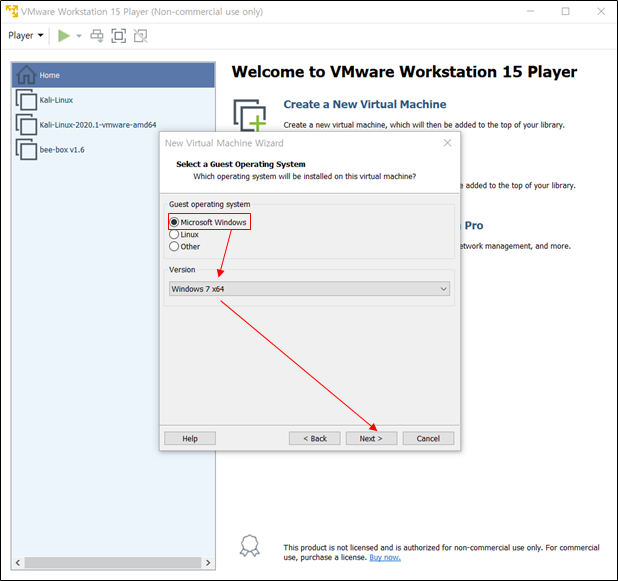The height and width of the screenshot is (581, 618).
Task: Click the bee-box v1.6 VM icon
Action: click(x=26, y=149)
